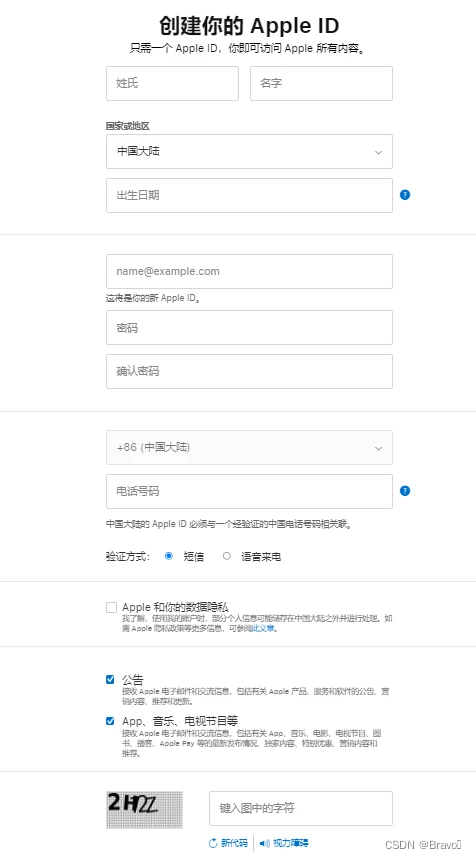Screen dimensions: 476x859
Task: Click the 新代码 link
Action: (234, 843)
